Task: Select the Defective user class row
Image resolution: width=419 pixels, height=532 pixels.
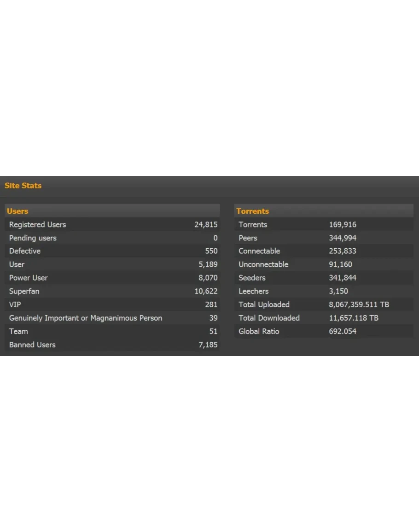Action: coord(25,251)
